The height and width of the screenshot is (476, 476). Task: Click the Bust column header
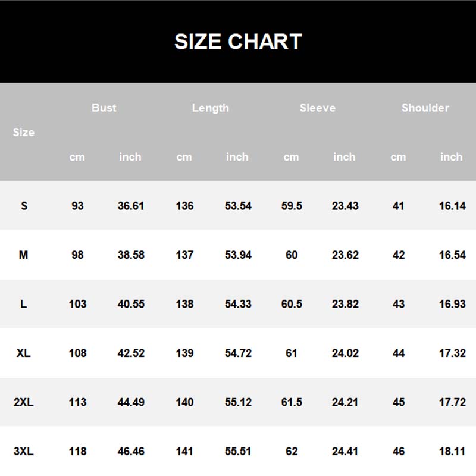[x=104, y=108]
